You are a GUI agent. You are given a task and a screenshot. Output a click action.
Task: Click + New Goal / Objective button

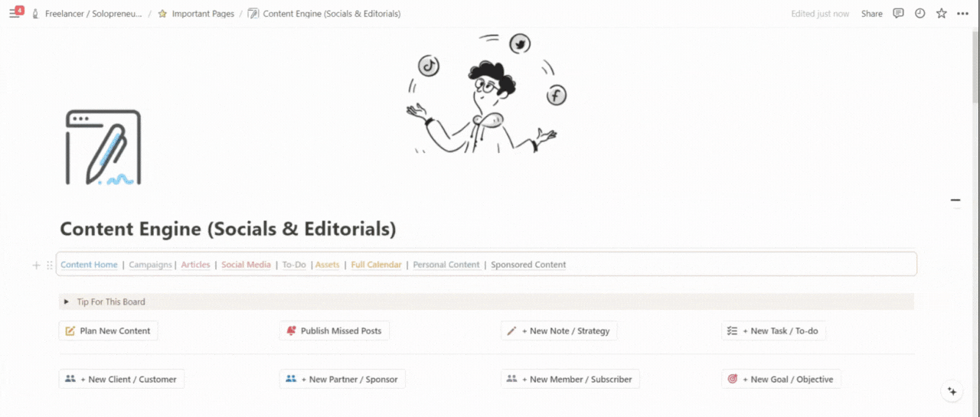click(781, 379)
